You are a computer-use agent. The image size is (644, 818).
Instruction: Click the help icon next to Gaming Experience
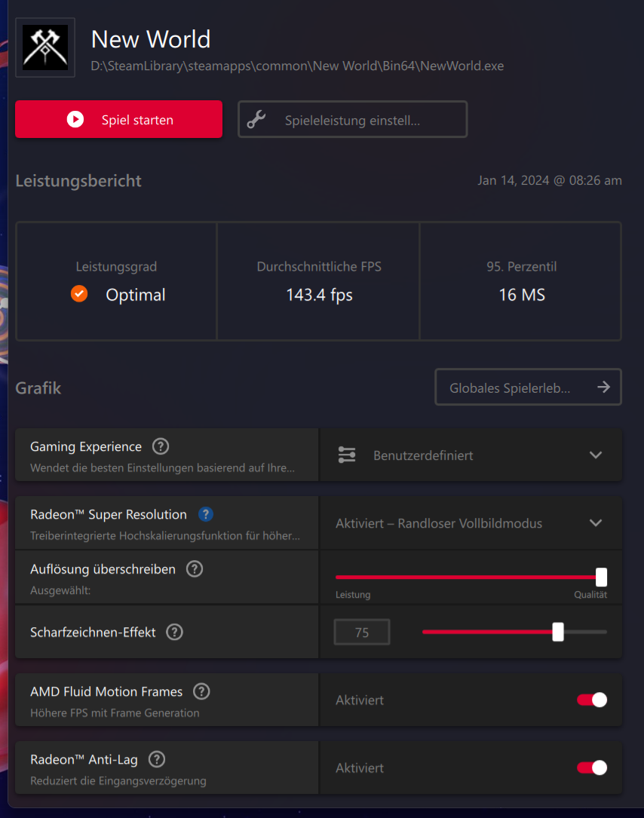click(x=160, y=446)
